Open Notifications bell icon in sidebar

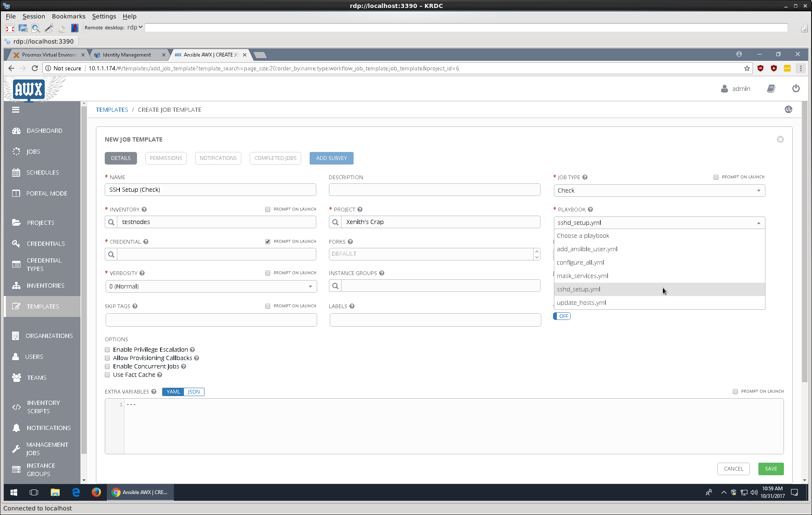(x=16, y=428)
